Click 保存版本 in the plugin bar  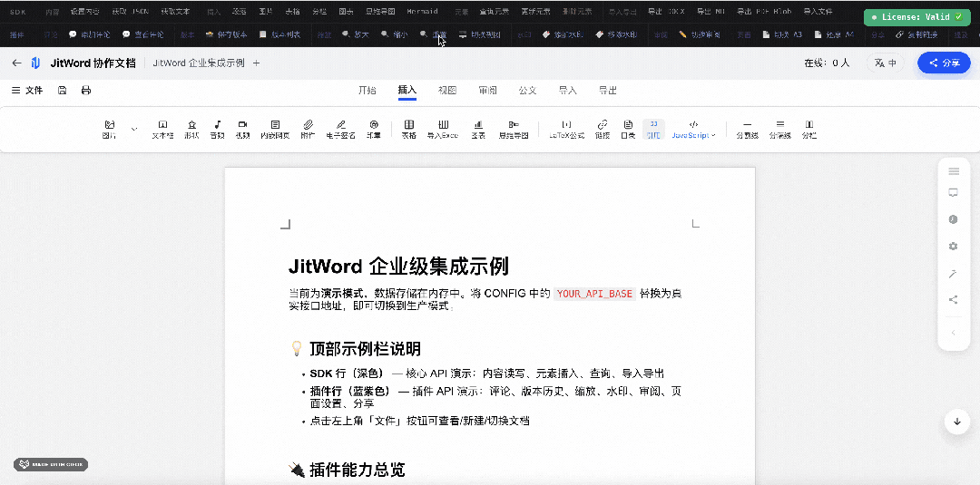(226, 35)
